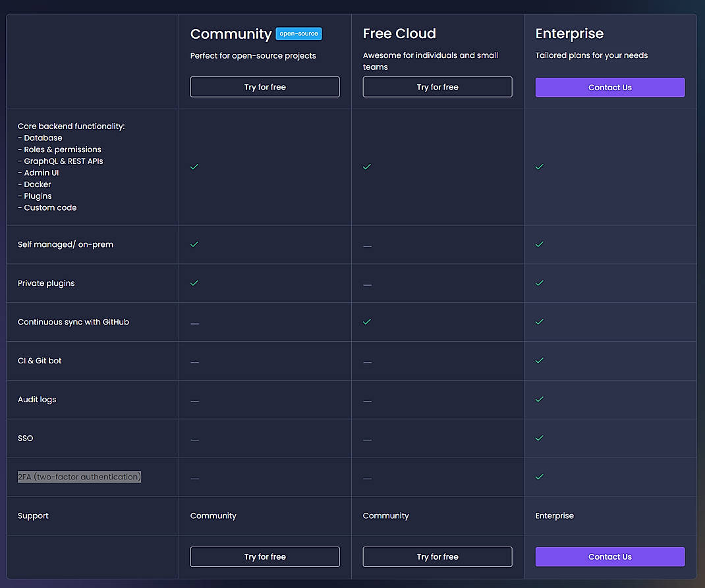Click 'Awesome for individuals and small teams' text
The image size is (705, 588).
coord(430,61)
